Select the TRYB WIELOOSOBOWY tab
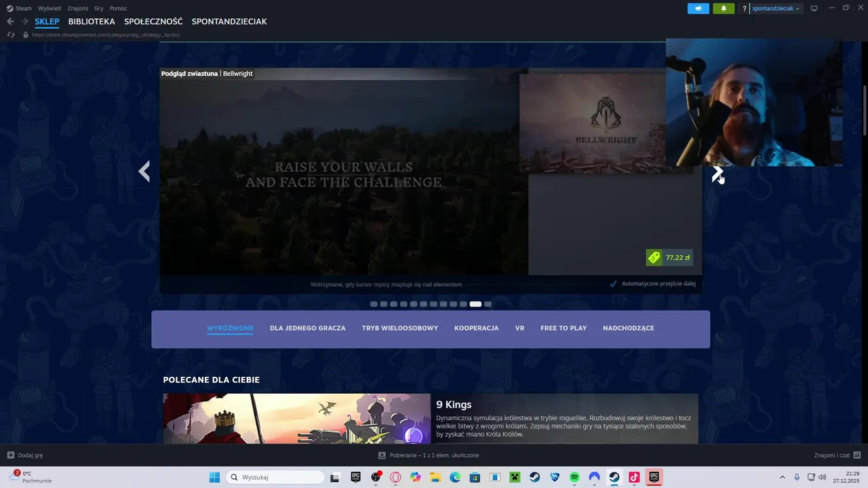 tap(400, 328)
